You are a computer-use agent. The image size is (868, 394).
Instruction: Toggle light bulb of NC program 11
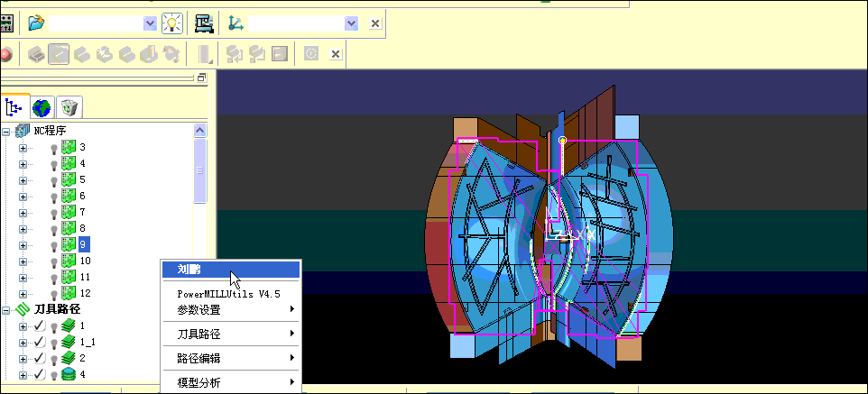pos(54,278)
